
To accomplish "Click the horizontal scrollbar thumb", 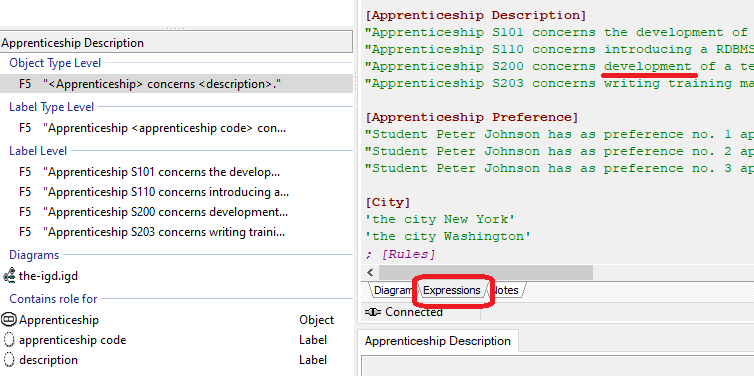I will click(486, 273).
